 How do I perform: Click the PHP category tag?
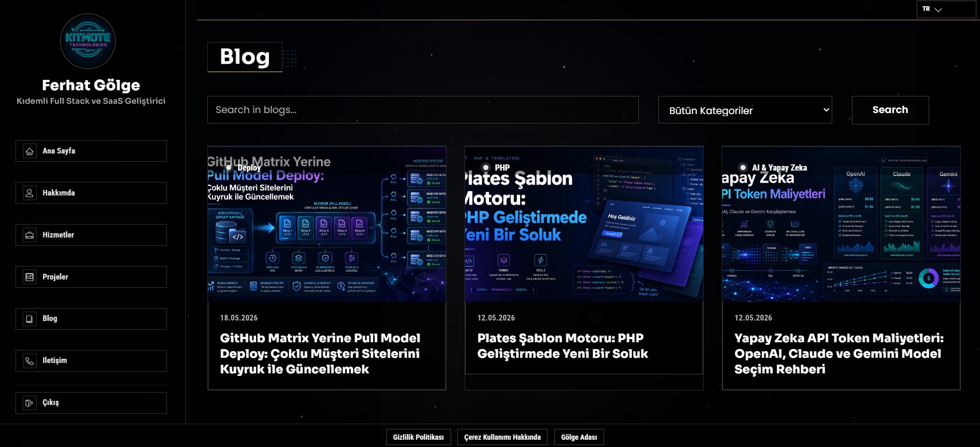coord(497,168)
